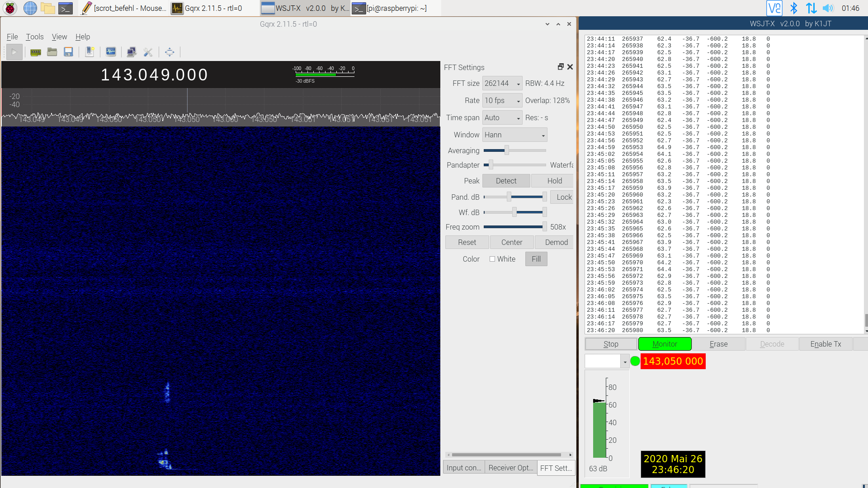Open the volume control in the system tray
This screenshot has height=488, width=868.
(828, 8)
